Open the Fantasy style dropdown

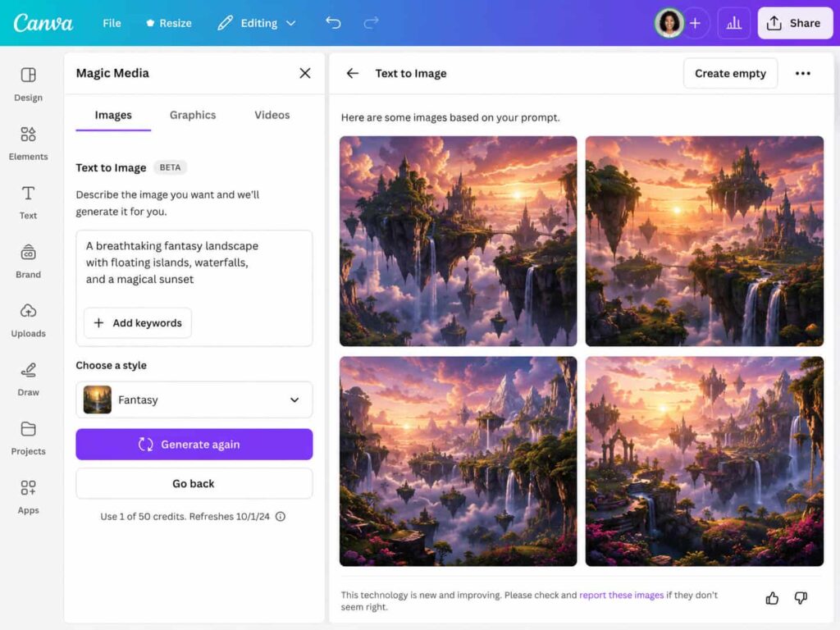tap(194, 399)
